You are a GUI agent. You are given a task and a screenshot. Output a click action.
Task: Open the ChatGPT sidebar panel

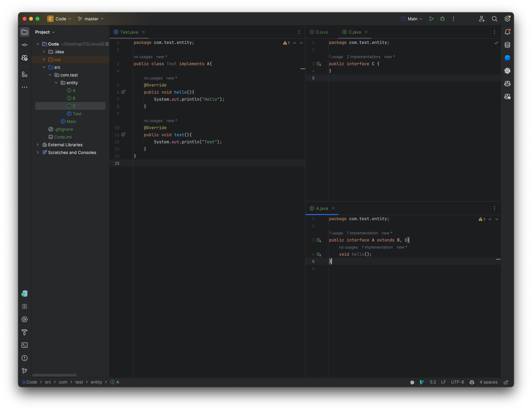(507, 71)
